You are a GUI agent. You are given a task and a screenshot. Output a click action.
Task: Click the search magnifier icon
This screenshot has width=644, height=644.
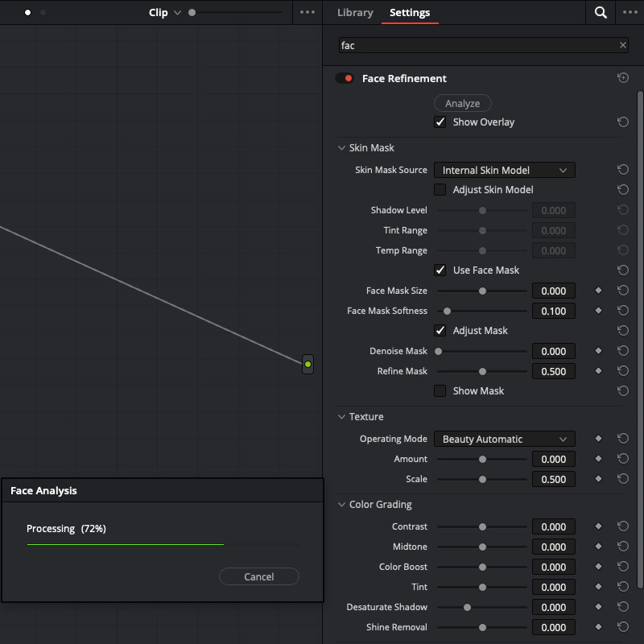point(601,12)
